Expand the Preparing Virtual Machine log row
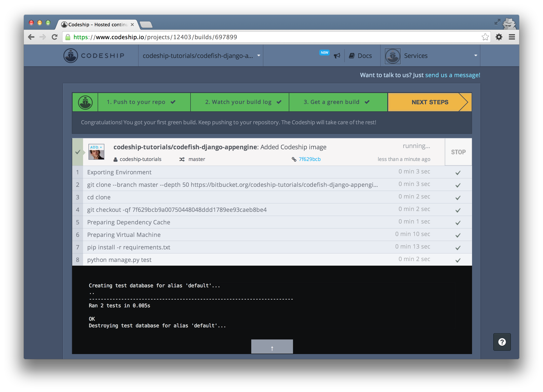 pyautogui.click(x=124, y=235)
